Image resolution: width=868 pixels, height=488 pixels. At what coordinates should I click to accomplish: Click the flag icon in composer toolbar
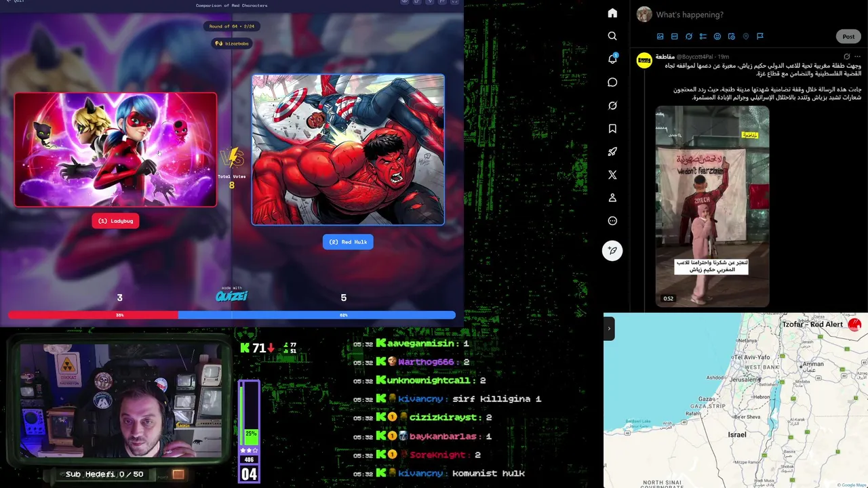[x=759, y=36]
